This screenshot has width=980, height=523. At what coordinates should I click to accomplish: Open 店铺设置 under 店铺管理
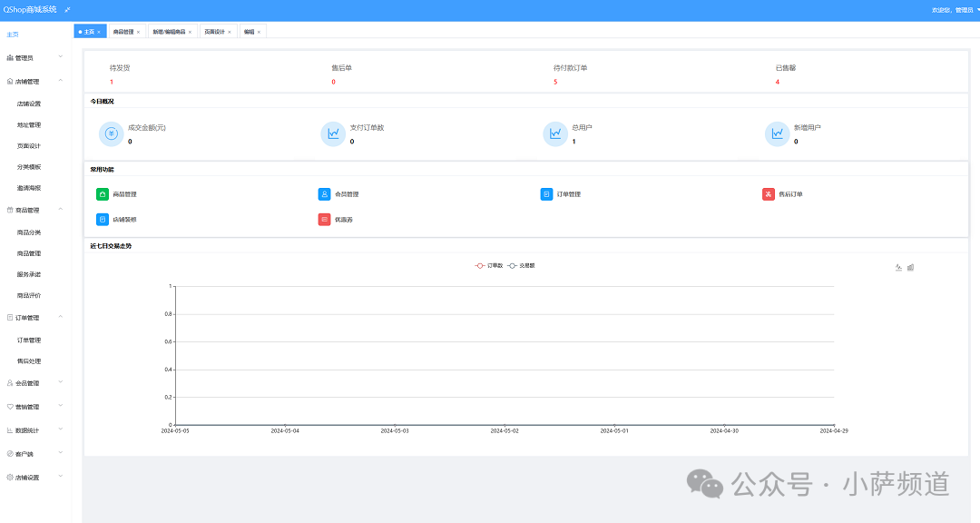pos(29,104)
